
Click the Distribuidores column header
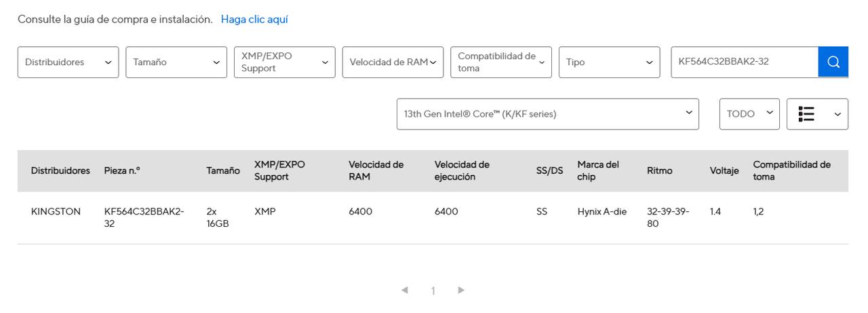coord(60,170)
